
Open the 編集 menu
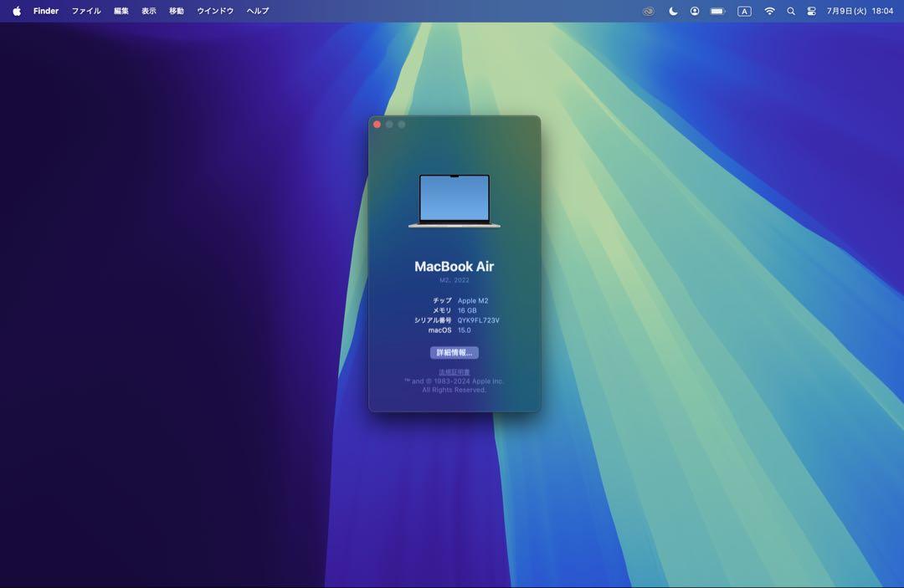coord(121,11)
